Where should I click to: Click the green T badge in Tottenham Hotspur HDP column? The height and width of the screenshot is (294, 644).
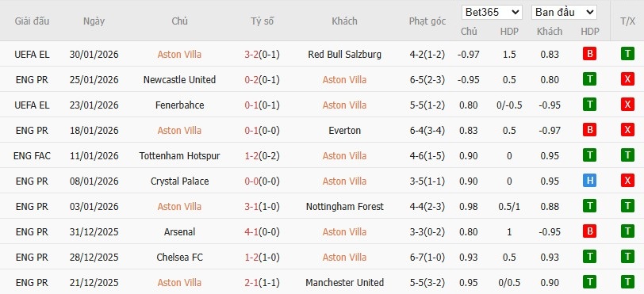coord(589,155)
